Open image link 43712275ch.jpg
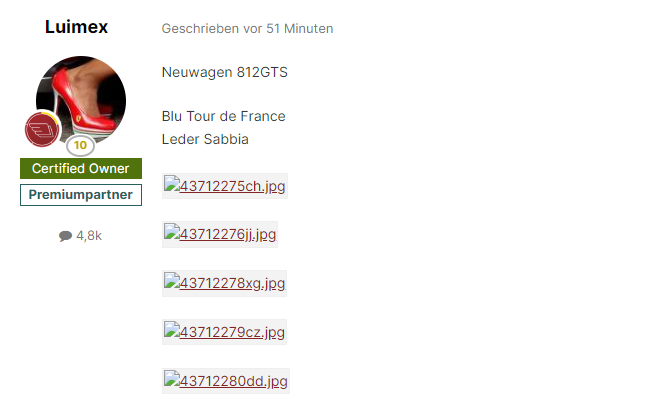672x420 pixels. [x=232, y=186]
